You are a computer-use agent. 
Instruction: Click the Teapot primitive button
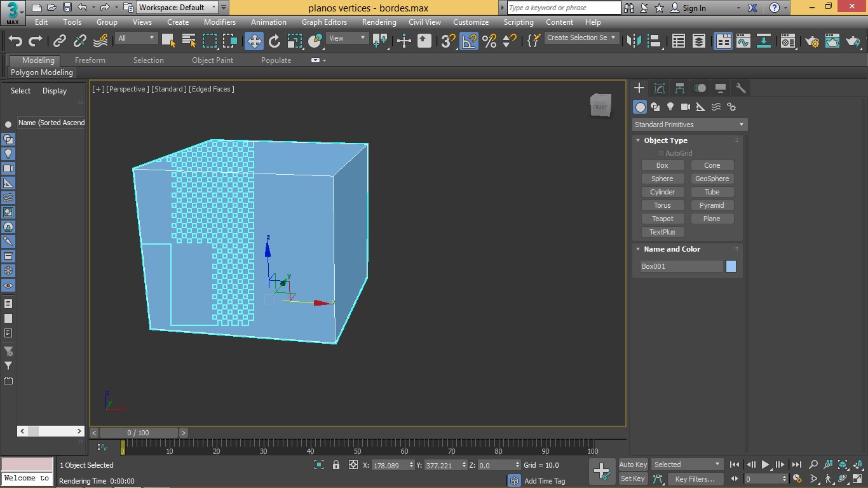tap(662, 219)
